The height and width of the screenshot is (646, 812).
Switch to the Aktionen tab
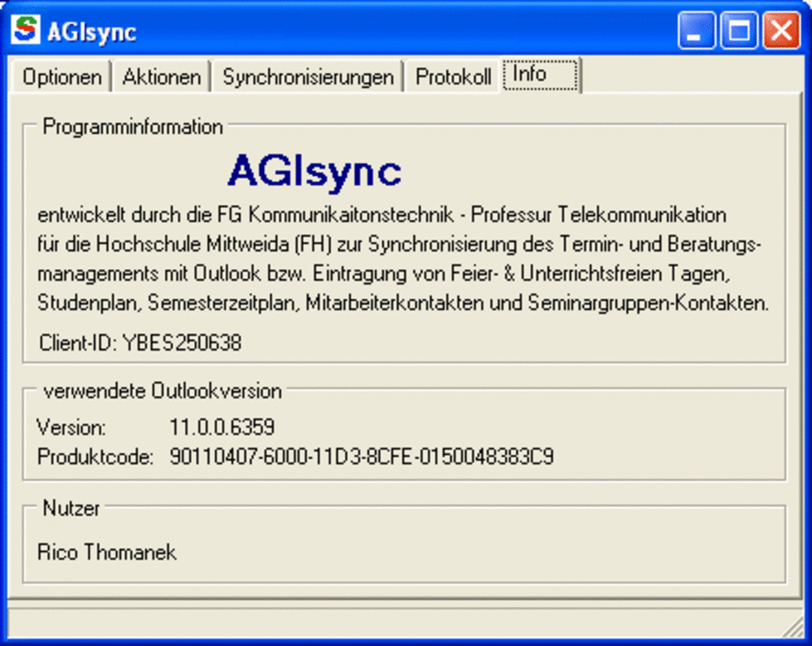[162, 77]
